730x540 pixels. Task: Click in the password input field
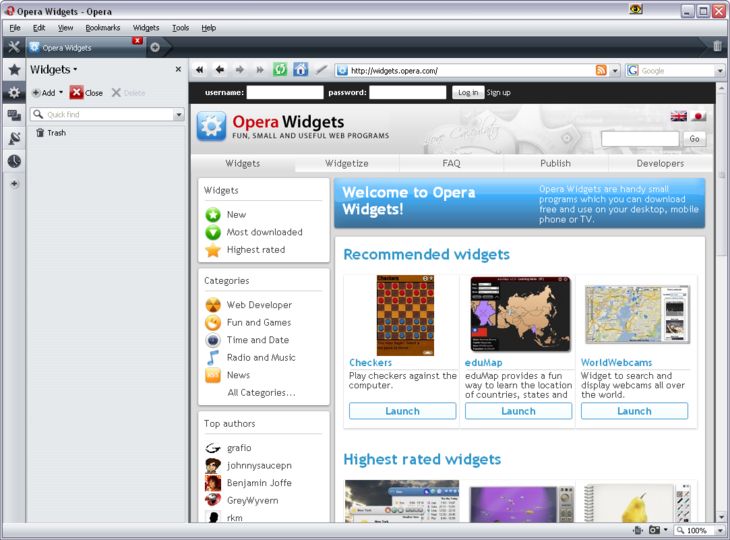(x=407, y=93)
